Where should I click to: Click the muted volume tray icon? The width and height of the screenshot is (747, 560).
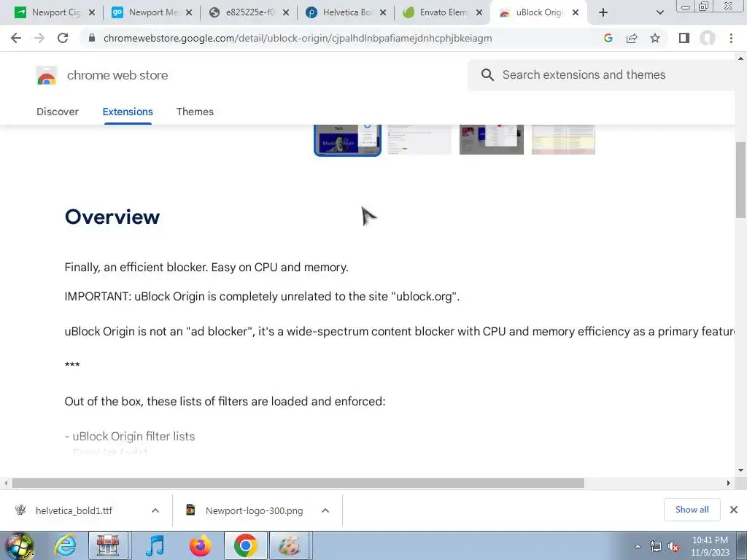click(673, 546)
